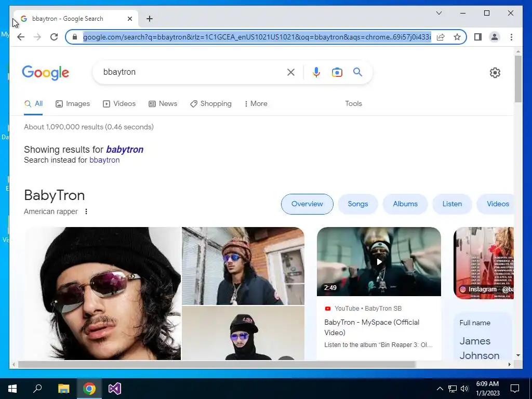Screen dimensions: 532x399
Task: Launch Visual Studio from the taskbar
Action: (x=115, y=389)
